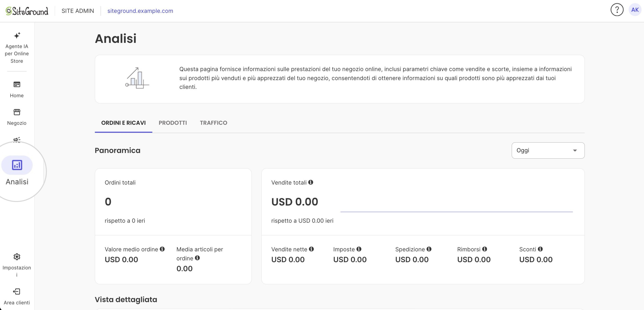Screen dimensions: 644x310
Task: Open the Oggi period dropdown
Action: click(x=548, y=150)
